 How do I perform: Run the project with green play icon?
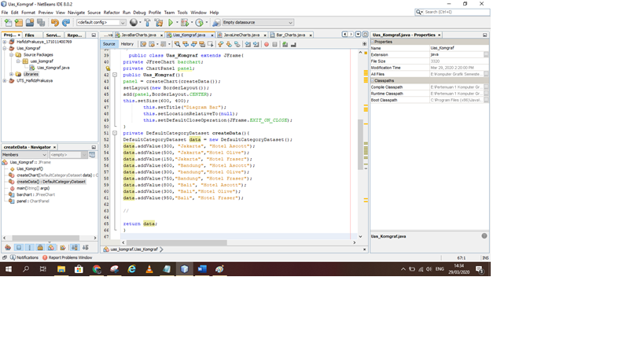pyautogui.click(x=171, y=23)
